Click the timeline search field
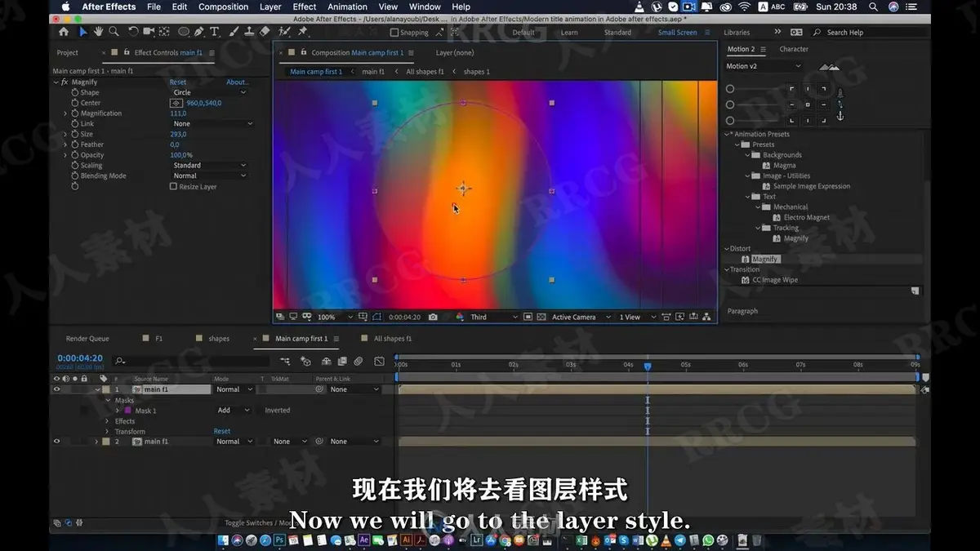This screenshot has height=551, width=980. pos(192,361)
